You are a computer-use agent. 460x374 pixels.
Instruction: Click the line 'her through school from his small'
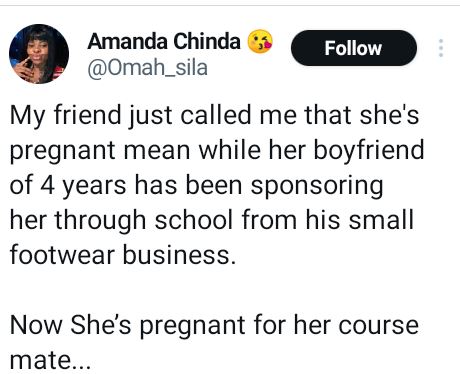click(x=212, y=221)
